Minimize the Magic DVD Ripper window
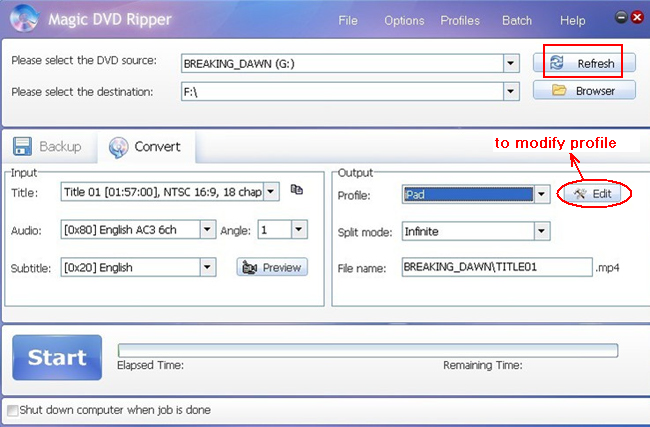This screenshot has height=427, width=650. 621,17
